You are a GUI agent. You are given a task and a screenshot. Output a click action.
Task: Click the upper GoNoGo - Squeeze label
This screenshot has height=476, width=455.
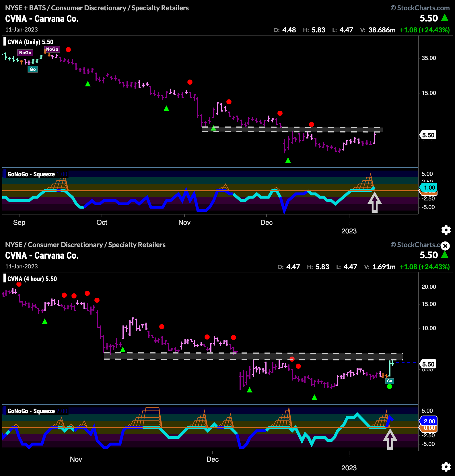31,174
